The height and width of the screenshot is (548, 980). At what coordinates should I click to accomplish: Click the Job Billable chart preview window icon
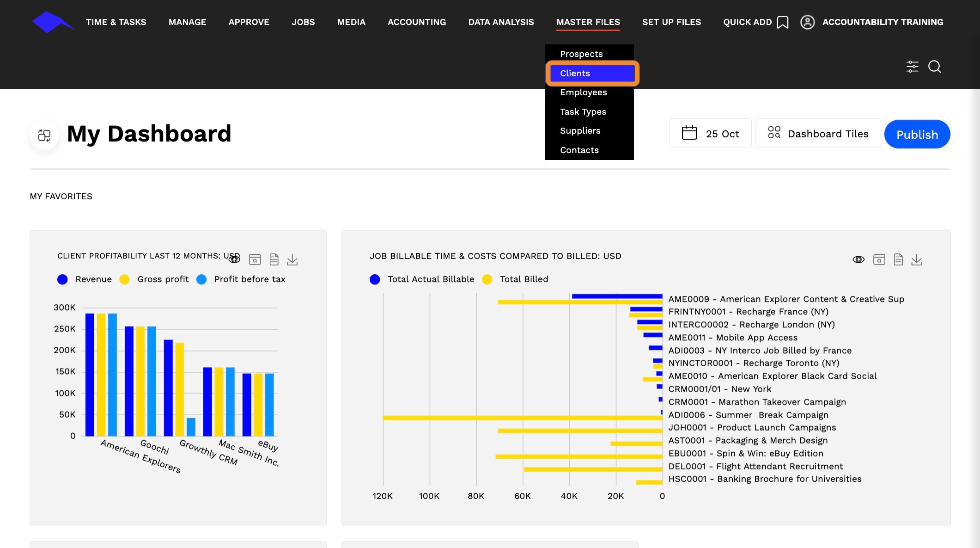tap(879, 259)
